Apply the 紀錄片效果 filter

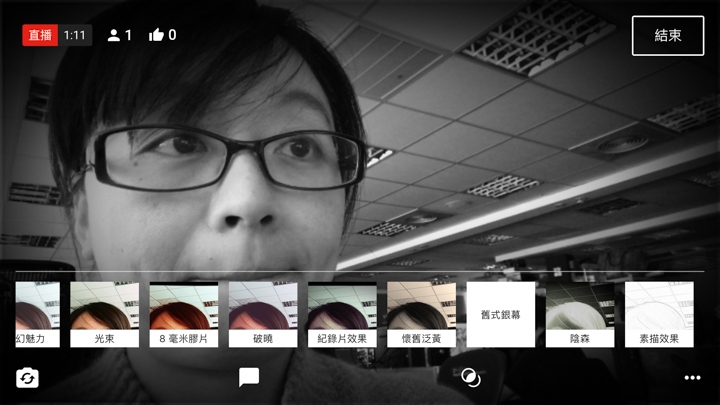[342, 315]
